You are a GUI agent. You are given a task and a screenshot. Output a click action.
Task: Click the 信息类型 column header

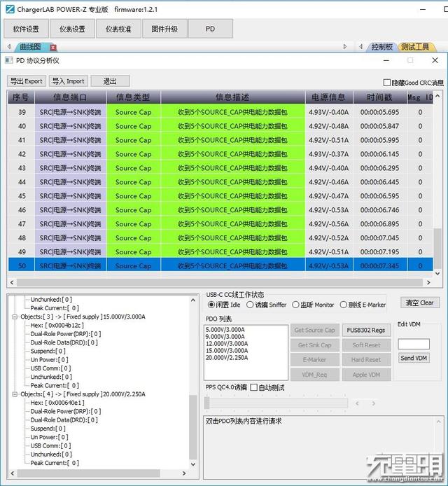point(134,97)
